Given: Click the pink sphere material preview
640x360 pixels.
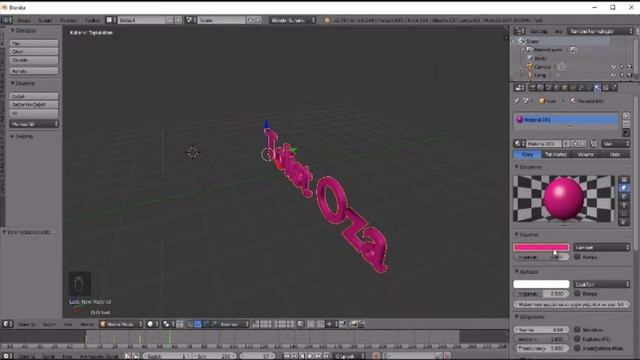Looking at the screenshot, I should 564,199.
